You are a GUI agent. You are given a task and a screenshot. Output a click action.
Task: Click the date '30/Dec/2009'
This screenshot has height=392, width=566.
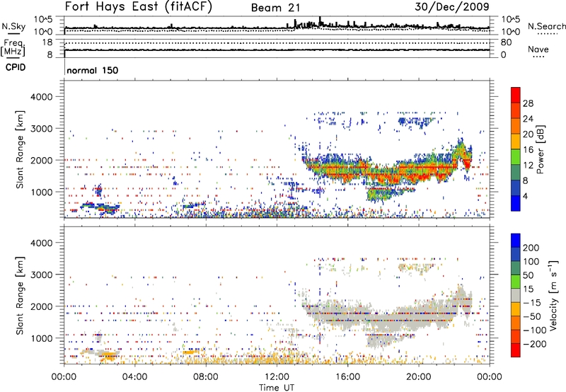(x=452, y=6)
